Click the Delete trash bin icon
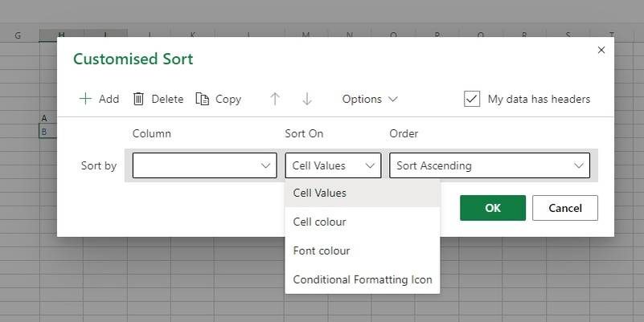The image size is (644, 322). point(138,99)
